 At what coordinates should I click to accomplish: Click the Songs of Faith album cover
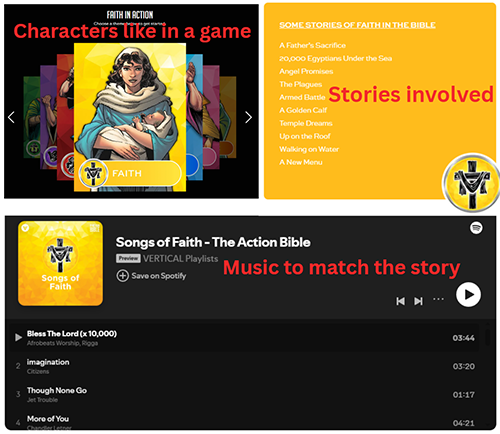click(x=60, y=263)
